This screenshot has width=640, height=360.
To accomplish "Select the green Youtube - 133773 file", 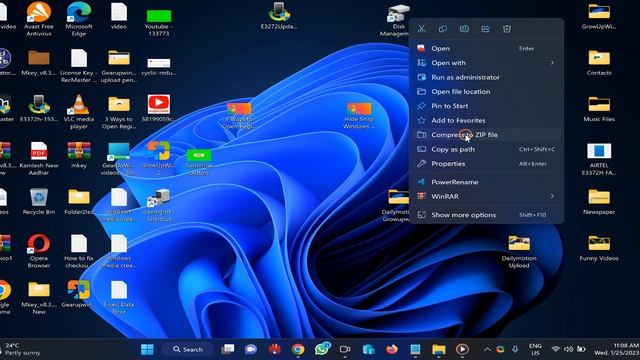I will pyautogui.click(x=159, y=22).
